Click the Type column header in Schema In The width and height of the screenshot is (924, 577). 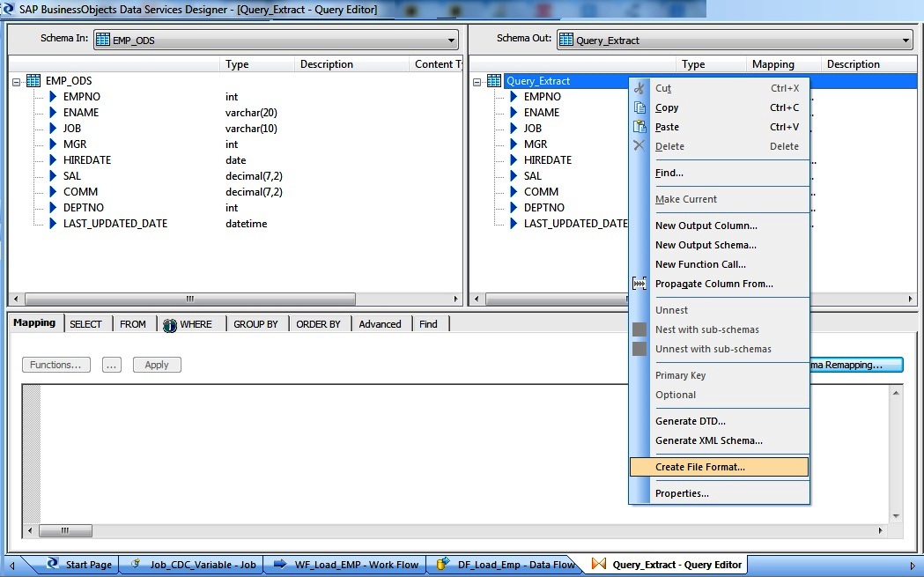tap(257, 64)
